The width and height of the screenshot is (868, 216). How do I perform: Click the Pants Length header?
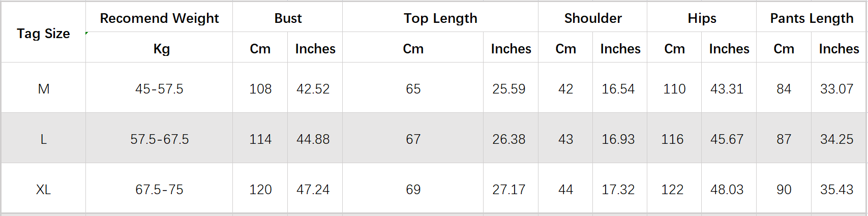[812, 18]
